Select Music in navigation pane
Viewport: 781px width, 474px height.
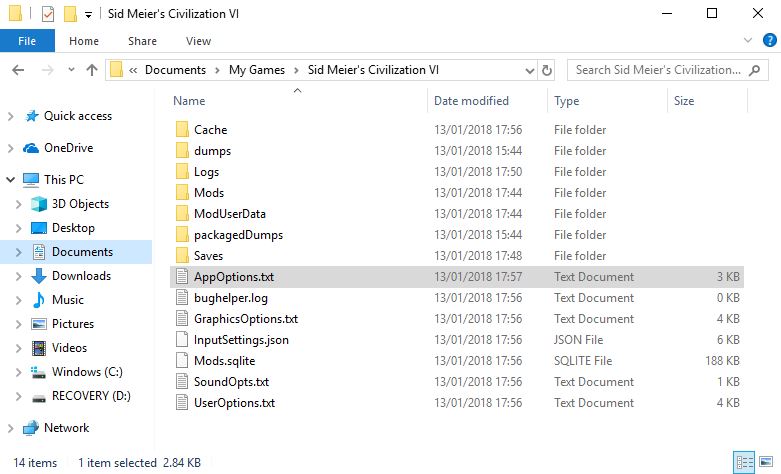pyautogui.click(x=68, y=300)
